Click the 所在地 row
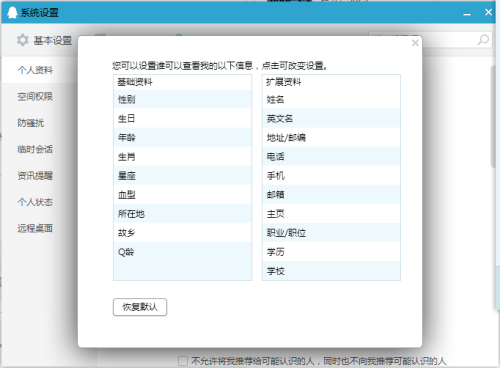Viewport: 500px width, 368px height. click(182, 214)
